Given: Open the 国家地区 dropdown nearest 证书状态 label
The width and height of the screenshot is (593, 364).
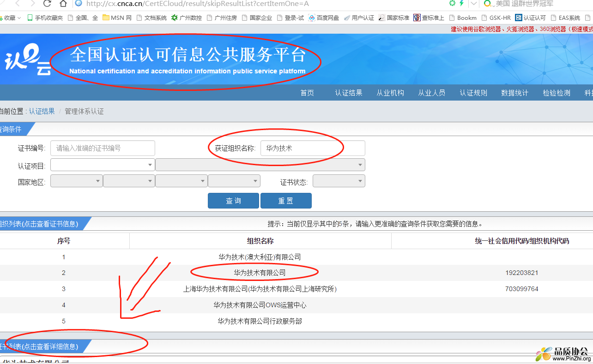Looking at the screenshot, I should point(234,181).
